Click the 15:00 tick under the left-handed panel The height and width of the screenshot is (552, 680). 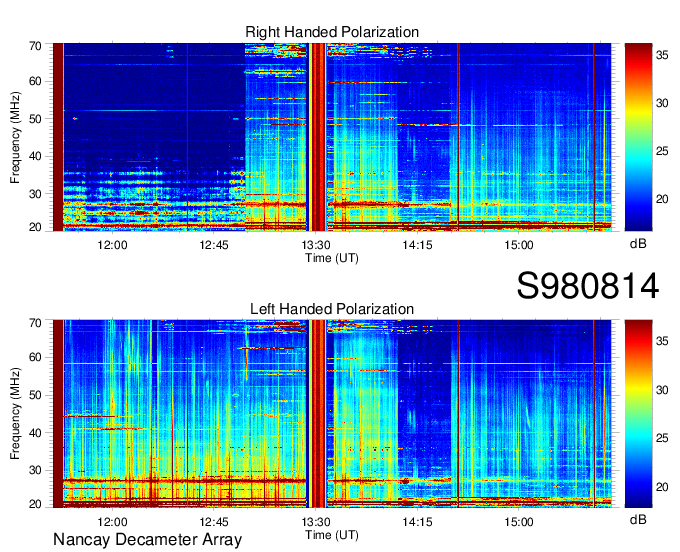(x=519, y=522)
